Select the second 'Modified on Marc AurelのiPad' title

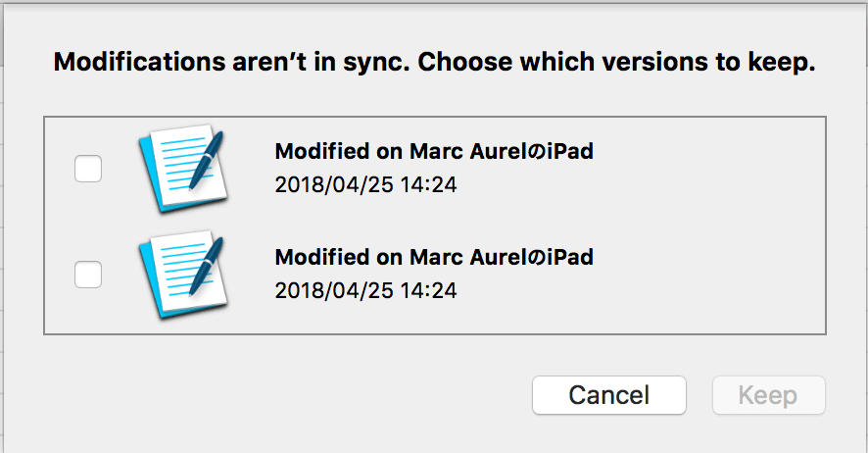pyautogui.click(x=434, y=257)
